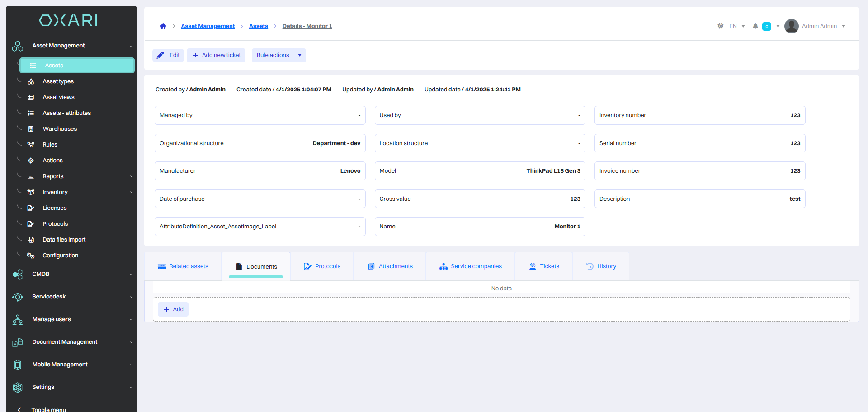Click Add new ticket button
This screenshot has width=868, height=412.
216,55
